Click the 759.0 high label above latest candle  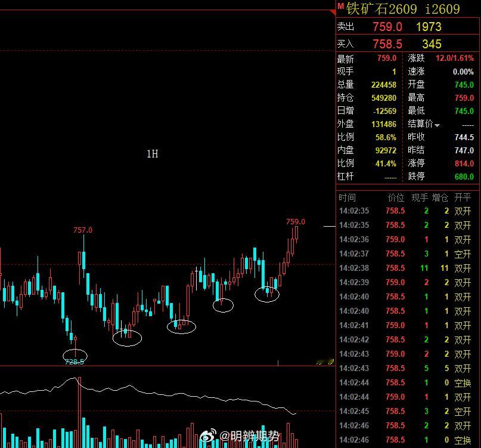tap(296, 222)
